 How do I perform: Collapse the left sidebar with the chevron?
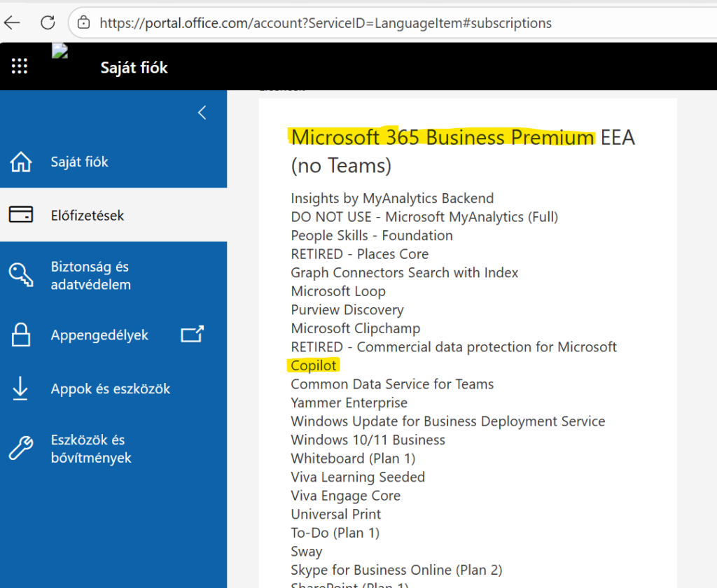[202, 113]
